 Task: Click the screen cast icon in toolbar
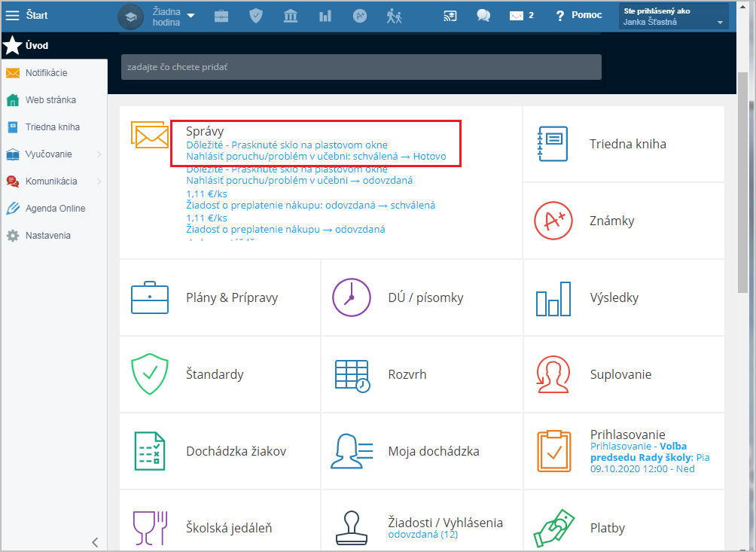point(450,16)
